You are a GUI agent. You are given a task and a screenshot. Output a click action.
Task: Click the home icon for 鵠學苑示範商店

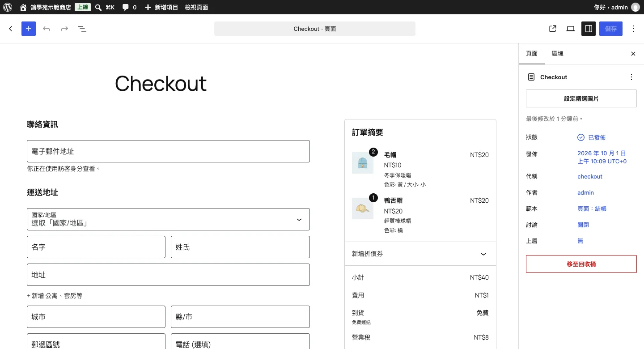pyautogui.click(x=23, y=7)
